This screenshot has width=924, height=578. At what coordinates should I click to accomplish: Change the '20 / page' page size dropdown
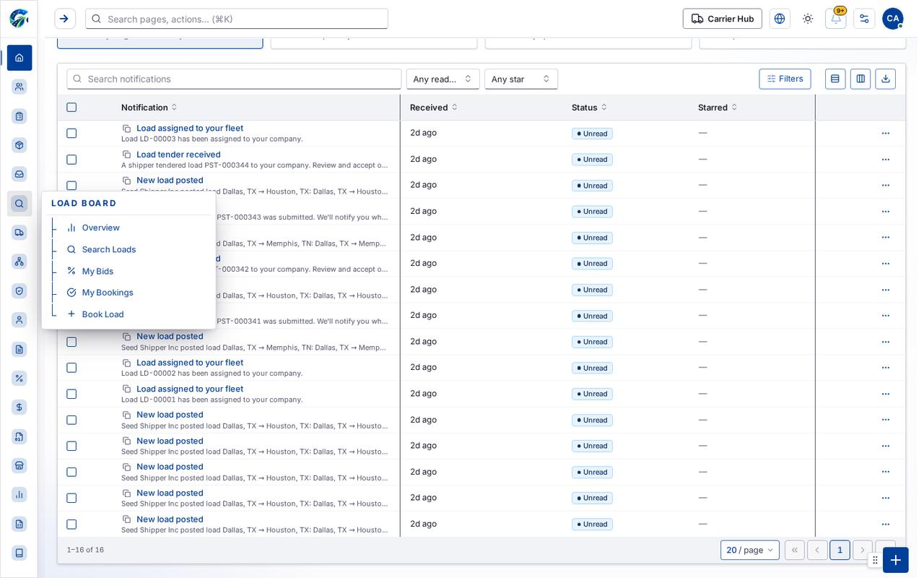click(750, 550)
